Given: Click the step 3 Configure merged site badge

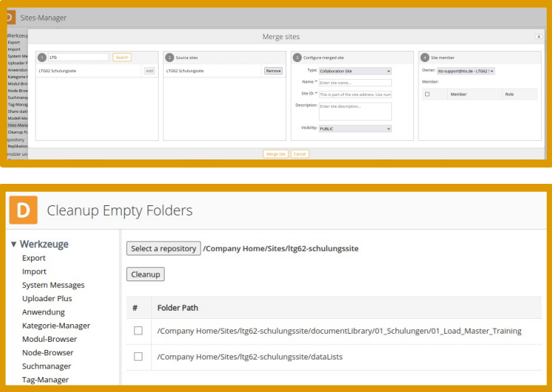Looking at the screenshot, I should [x=297, y=58].
